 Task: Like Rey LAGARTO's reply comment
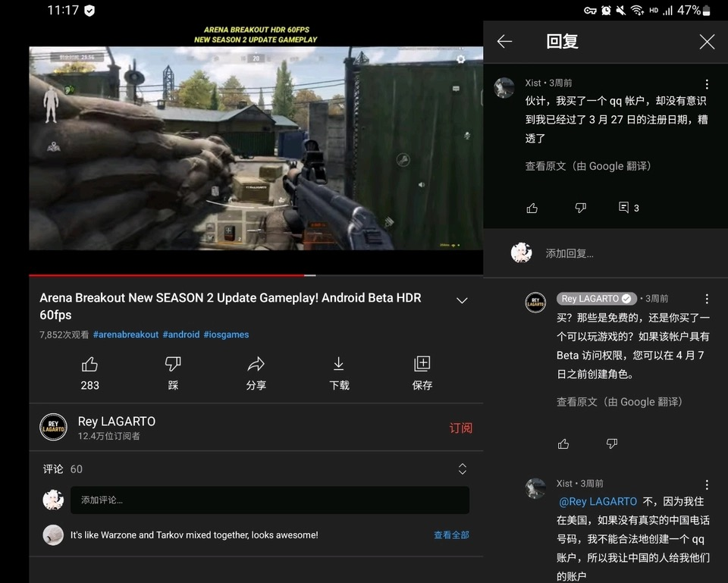(563, 444)
